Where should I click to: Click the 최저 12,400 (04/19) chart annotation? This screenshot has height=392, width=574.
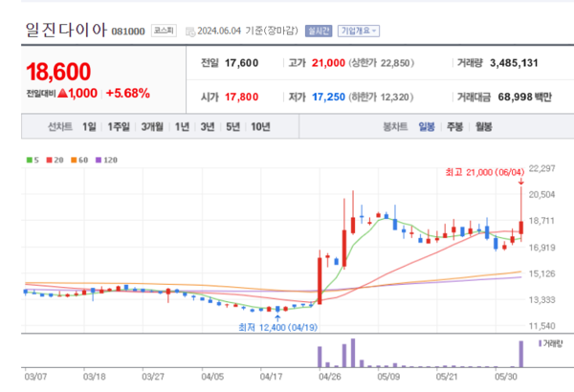277,327
